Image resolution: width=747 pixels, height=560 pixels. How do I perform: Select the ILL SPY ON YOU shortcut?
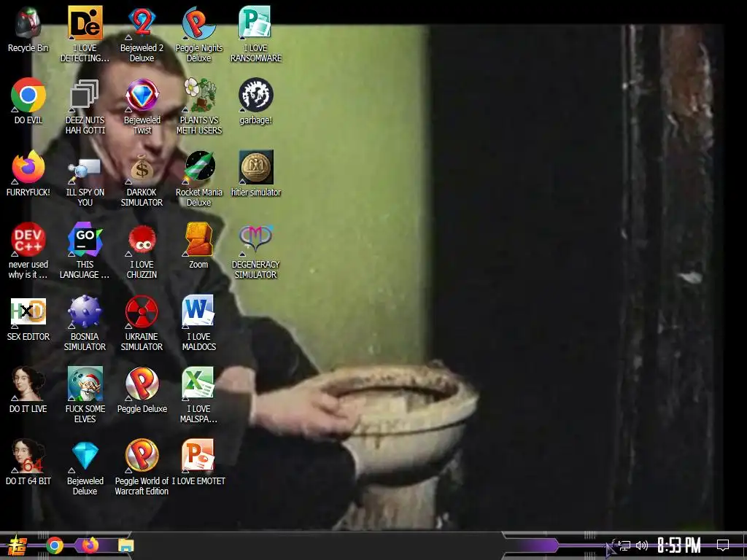coord(85,170)
